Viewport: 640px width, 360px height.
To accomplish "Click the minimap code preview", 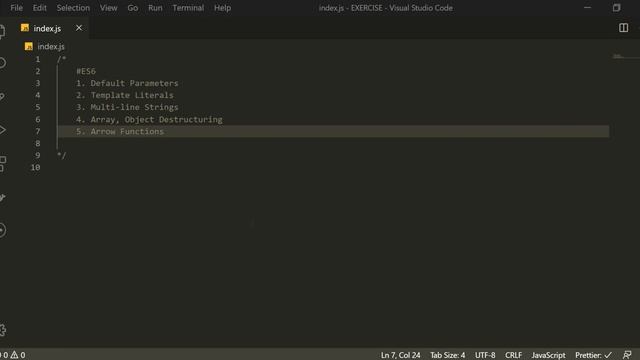I will click(618, 56).
